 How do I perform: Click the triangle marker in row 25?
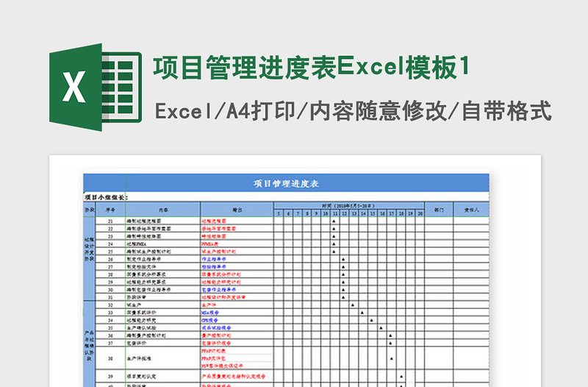pyautogui.click(x=334, y=252)
